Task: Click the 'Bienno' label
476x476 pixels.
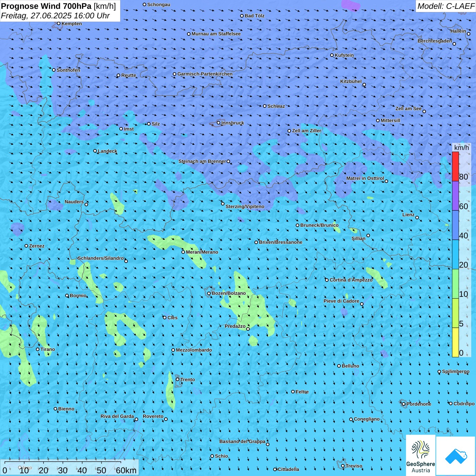Action: coord(66,409)
